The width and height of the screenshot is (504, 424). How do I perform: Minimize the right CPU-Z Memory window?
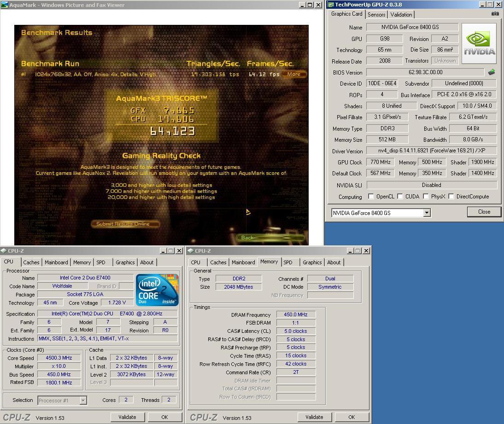tap(350, 251)
